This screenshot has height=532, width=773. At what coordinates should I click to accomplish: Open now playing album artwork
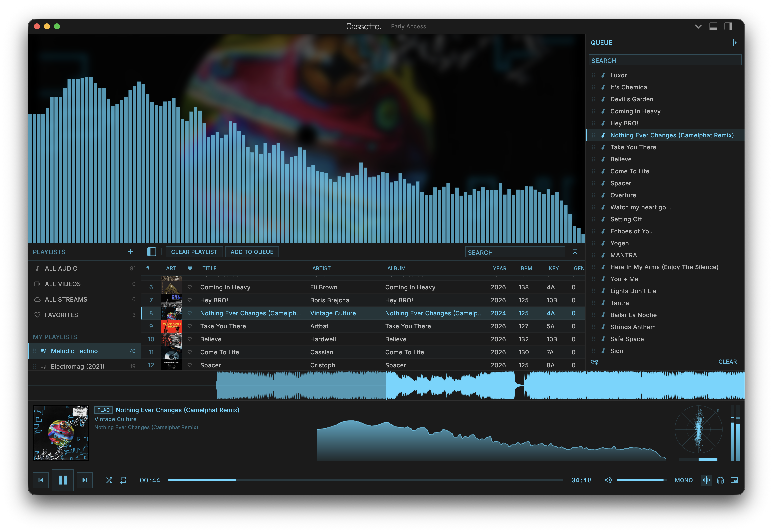coord(61,433)
